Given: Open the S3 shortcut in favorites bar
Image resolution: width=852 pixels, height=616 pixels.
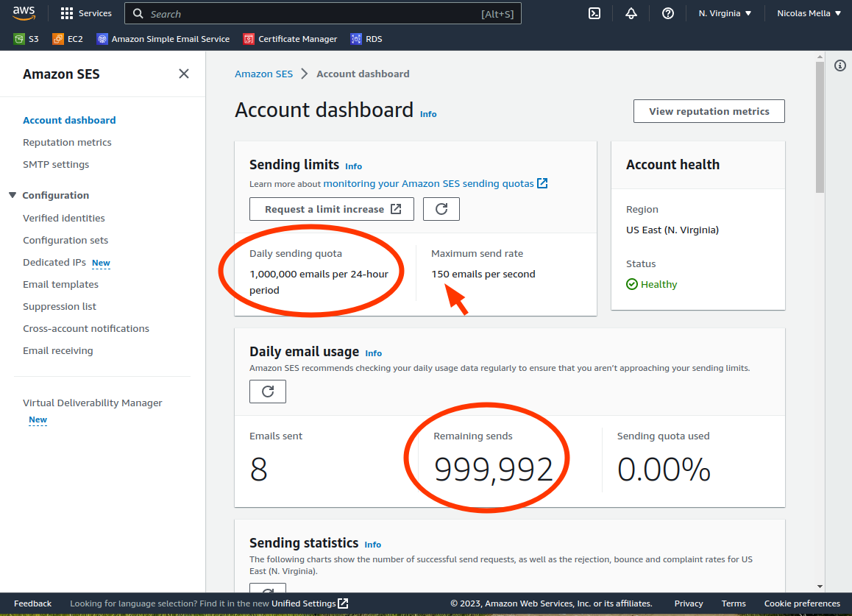Looking at the screenshot, I should [26, 39].
